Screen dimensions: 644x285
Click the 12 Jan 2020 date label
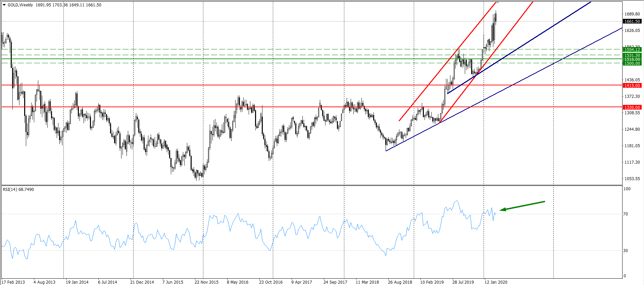click(x=496, y=282)
